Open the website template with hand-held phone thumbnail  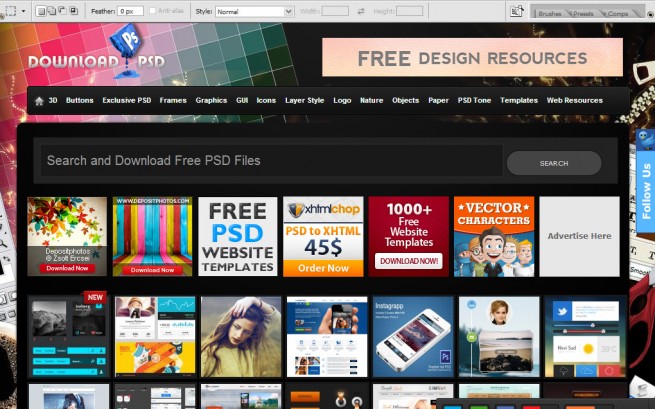327,337
